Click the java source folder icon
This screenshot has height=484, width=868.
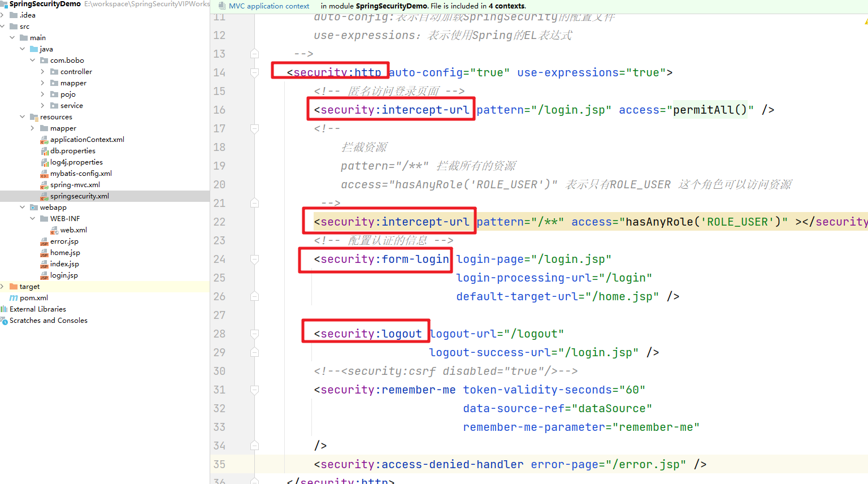click(34, 49)
